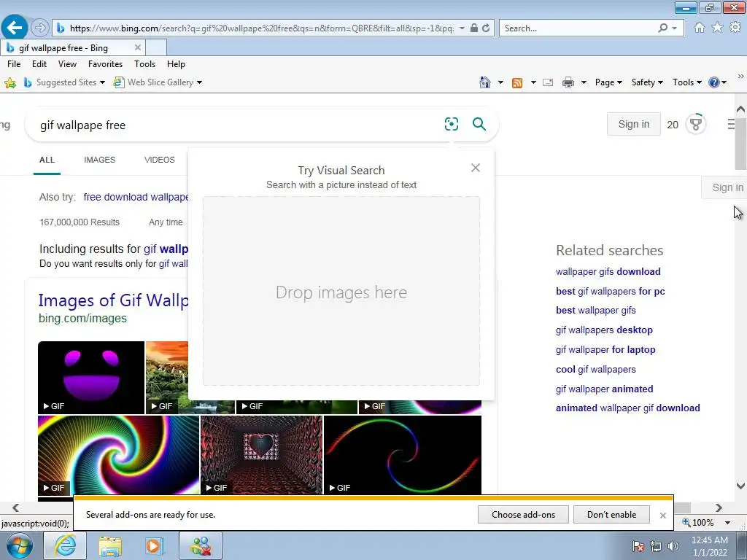Click the Bing search magnifier button
Screen dimensions: 747x560
pyautogui.click(x=479, y=124)
